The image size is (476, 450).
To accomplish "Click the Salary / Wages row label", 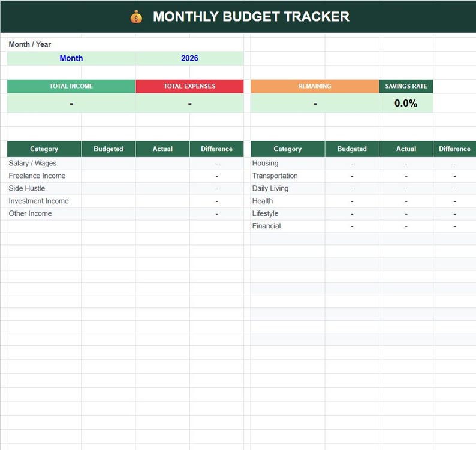I will pyautogui.click(x=32, y=163).
